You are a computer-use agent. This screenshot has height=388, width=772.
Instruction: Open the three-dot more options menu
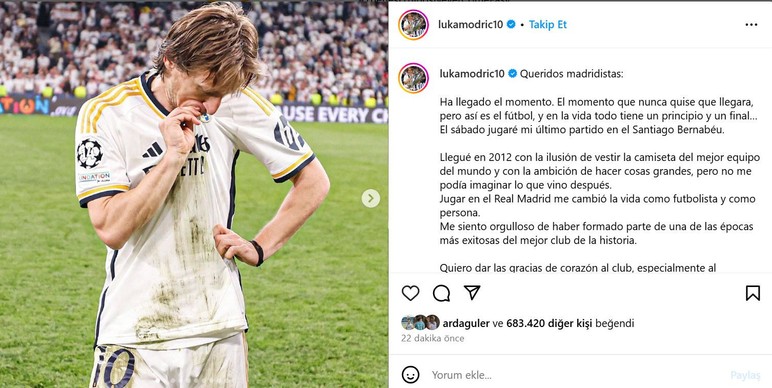coord(751,25)
